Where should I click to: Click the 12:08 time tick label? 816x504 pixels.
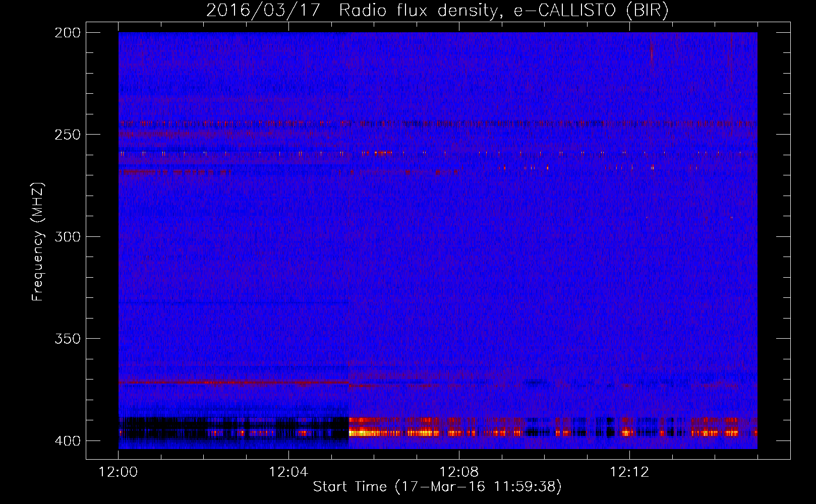[x=459, y=472]
